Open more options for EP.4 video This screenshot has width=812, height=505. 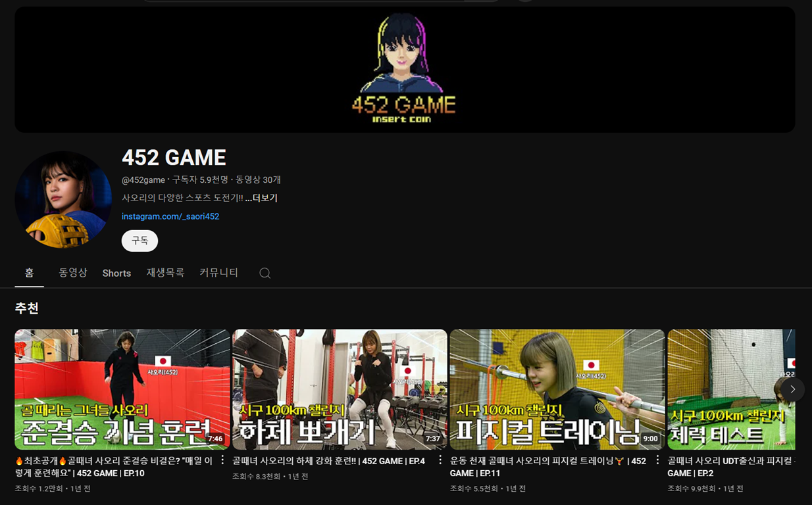tap(440, 460)
